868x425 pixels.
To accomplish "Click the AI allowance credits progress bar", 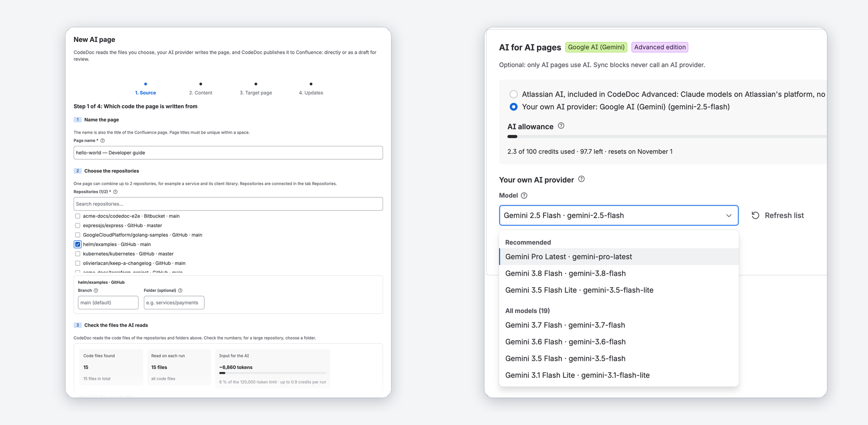I will 667,136.
